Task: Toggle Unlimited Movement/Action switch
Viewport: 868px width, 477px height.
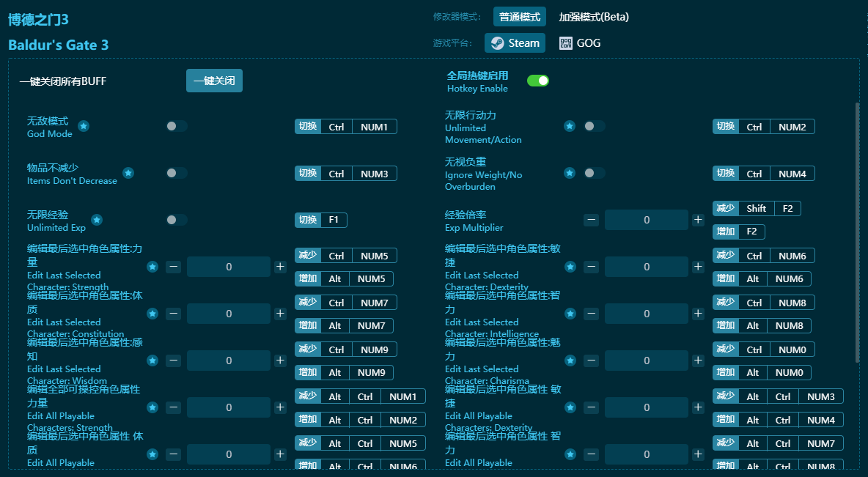Action: coord(595,126)
